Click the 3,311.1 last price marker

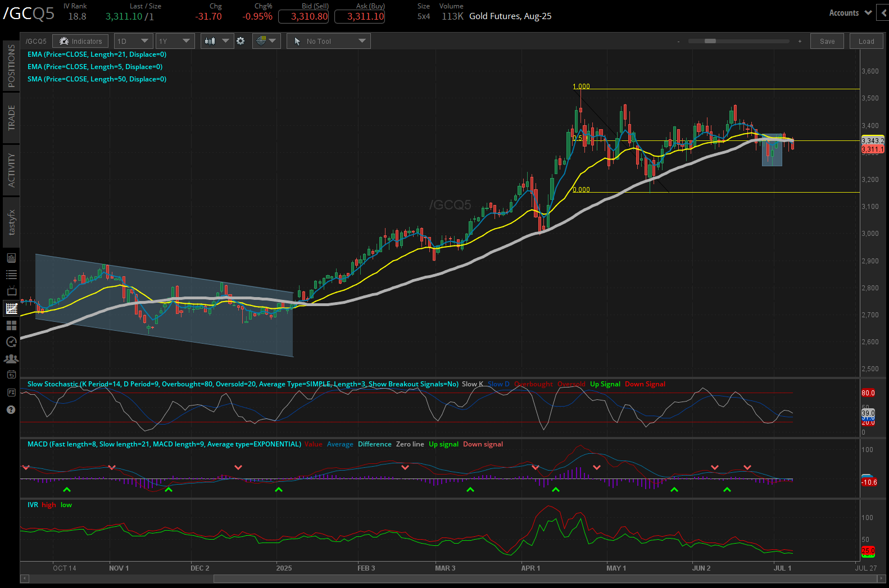coord(873,149)
